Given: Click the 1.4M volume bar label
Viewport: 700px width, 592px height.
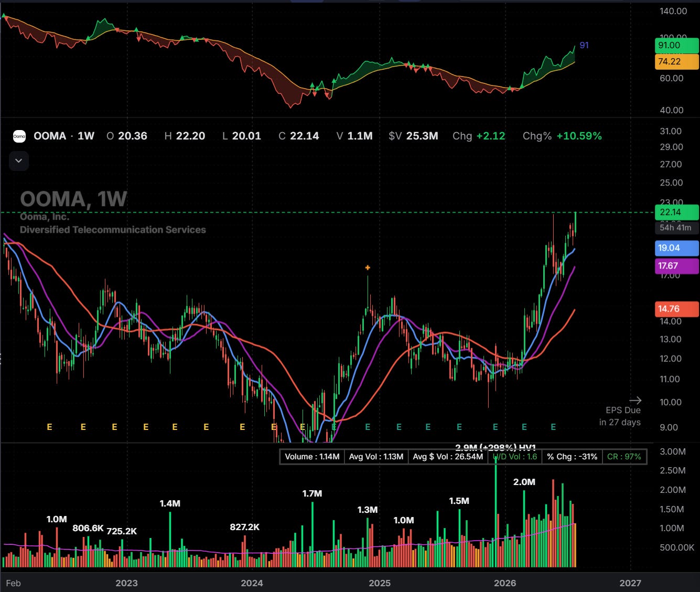Looking at the screenshot, I should click(x=170, y=503).
